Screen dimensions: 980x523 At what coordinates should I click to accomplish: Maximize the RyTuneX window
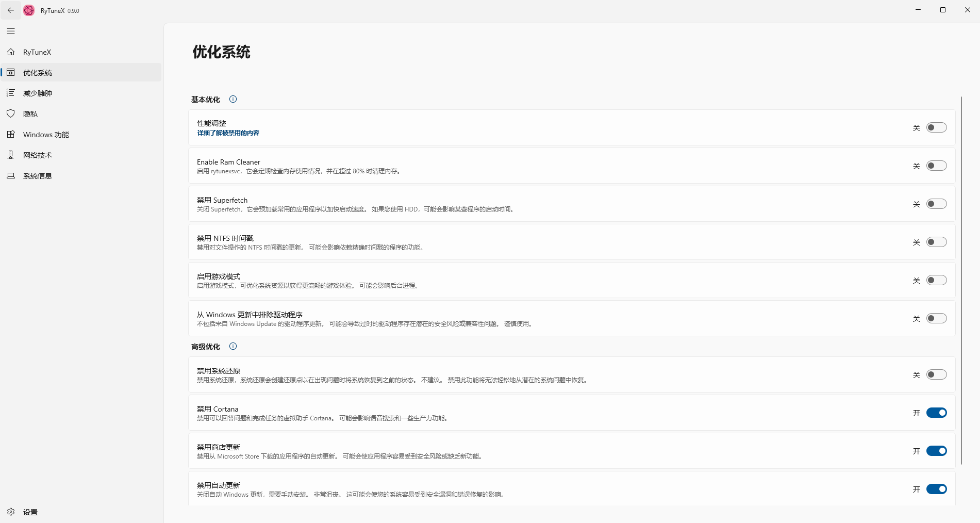pos(943,10)
